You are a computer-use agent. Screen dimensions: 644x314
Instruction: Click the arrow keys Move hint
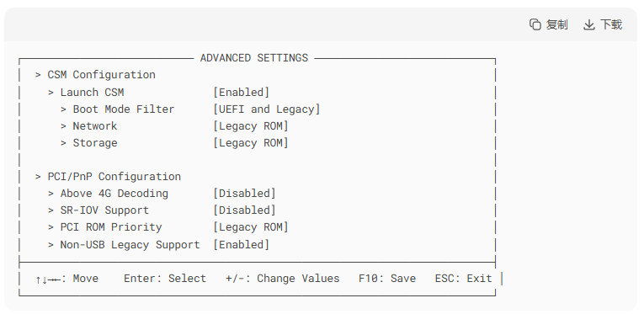(67, 279)
